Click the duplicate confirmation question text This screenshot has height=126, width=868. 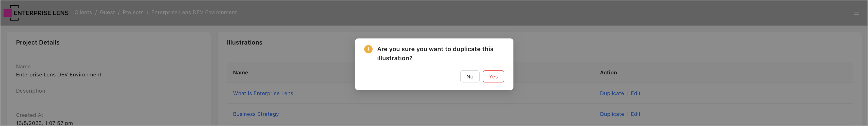435,53
